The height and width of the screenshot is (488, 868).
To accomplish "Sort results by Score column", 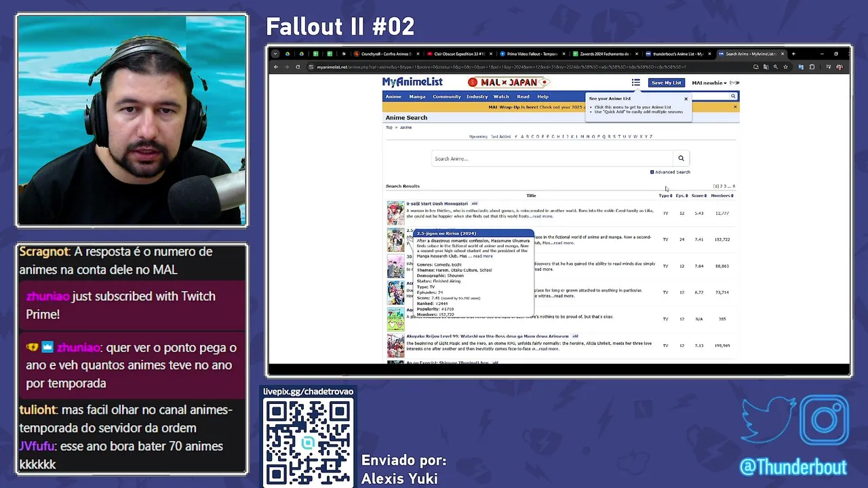I will pyautogui.click(x=699, y=196).
